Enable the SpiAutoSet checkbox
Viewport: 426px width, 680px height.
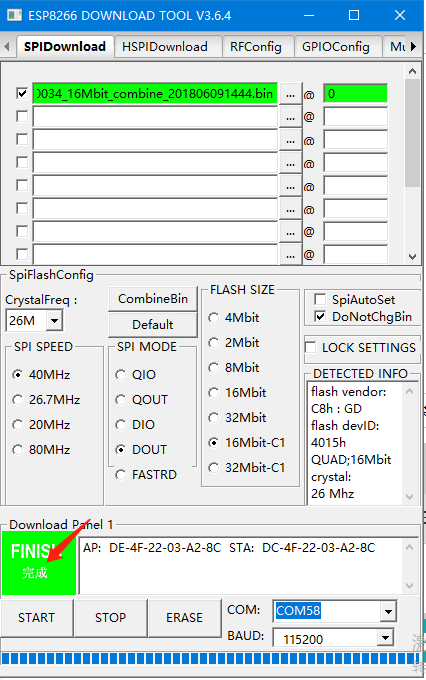320,300
